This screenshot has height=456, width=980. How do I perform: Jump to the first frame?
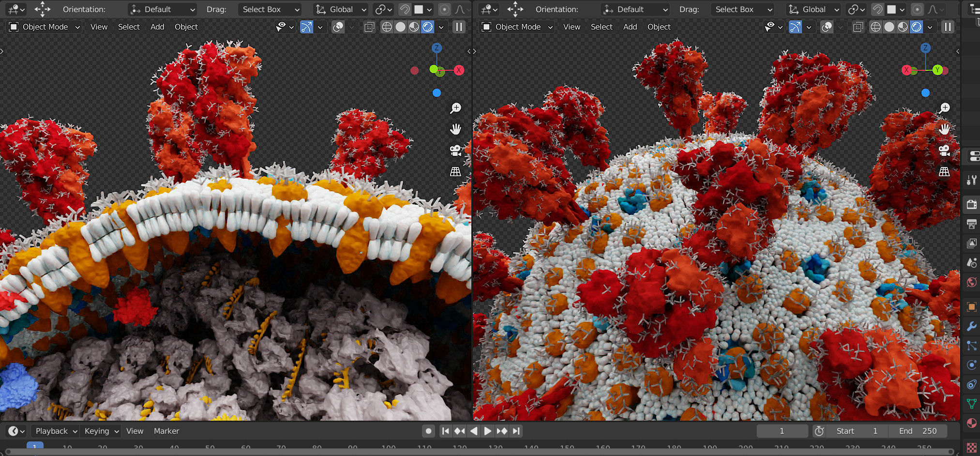pyautogui.click(x=445, y=431)
